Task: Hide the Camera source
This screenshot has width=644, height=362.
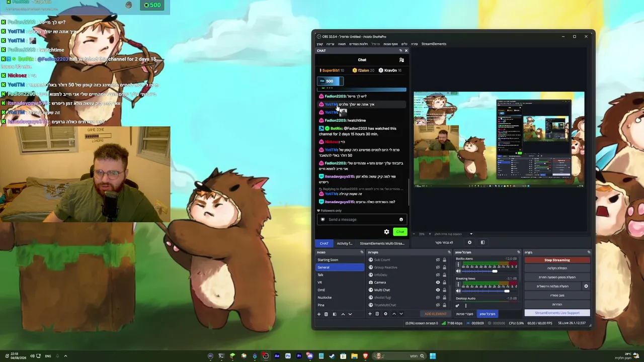Action: coord(438,283)
